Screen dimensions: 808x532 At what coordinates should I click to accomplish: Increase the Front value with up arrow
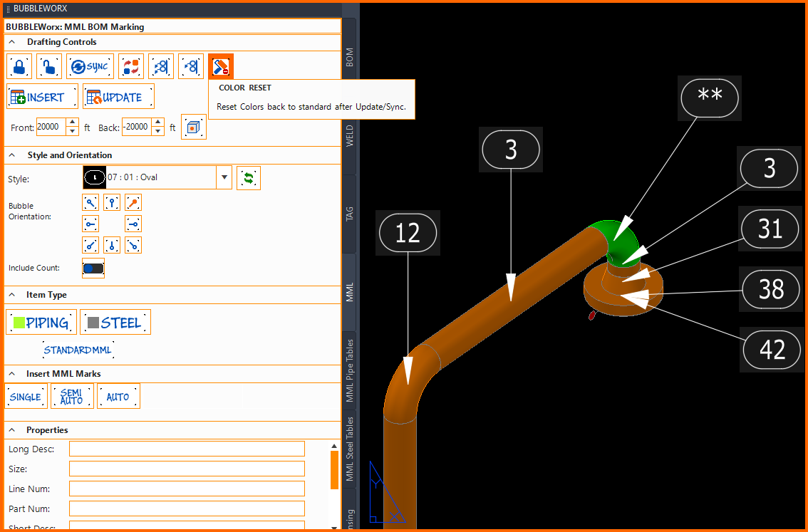click(x=73, y=122)
